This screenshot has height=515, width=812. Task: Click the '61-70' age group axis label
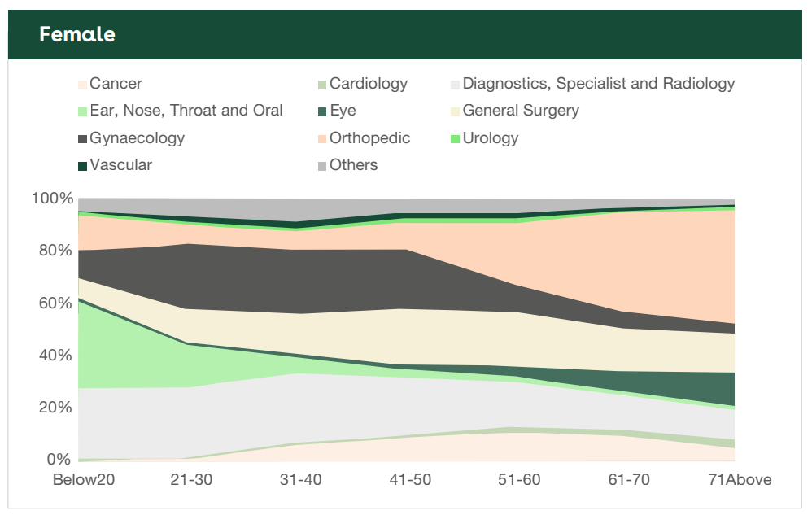coord(628,479)
